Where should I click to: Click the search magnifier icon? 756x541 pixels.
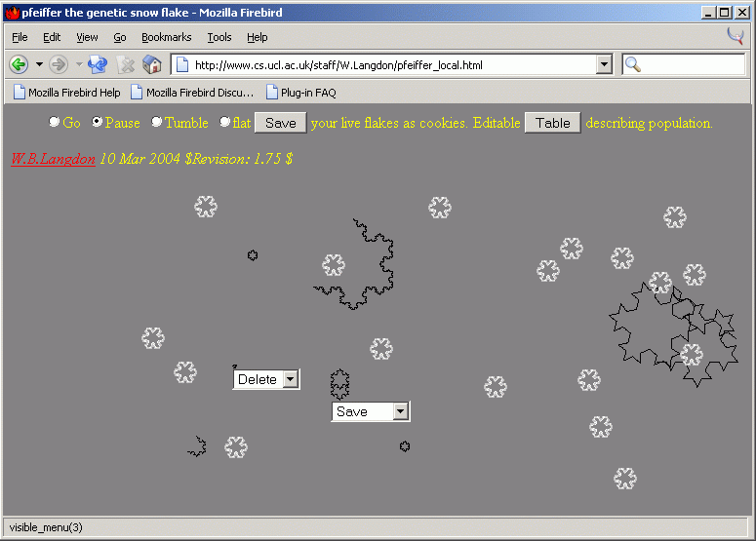point(632,64)
